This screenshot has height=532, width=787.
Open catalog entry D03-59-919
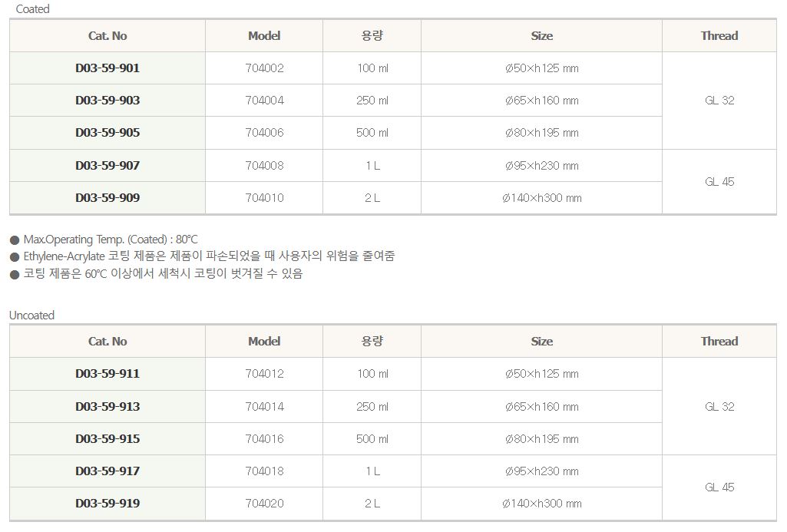click(x=107, y=504)
